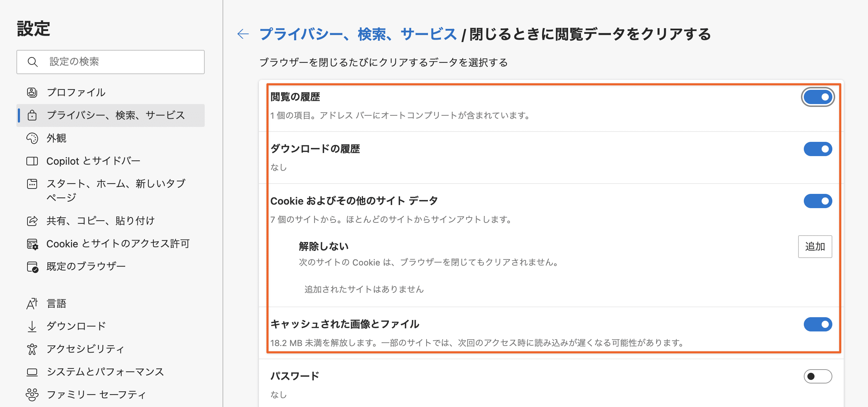Click the アクセシビリティ person icon
The height and width of the screenshot is (407, 868).
tap(32, 349)
